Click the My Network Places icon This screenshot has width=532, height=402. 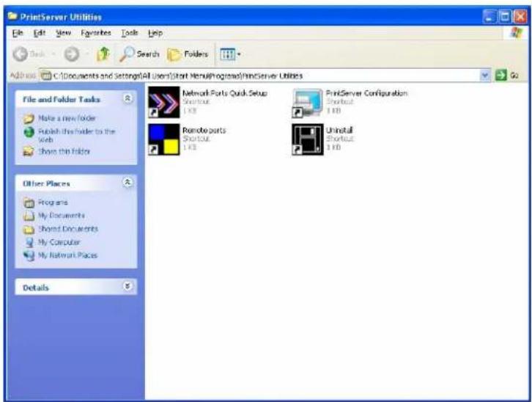29,256
